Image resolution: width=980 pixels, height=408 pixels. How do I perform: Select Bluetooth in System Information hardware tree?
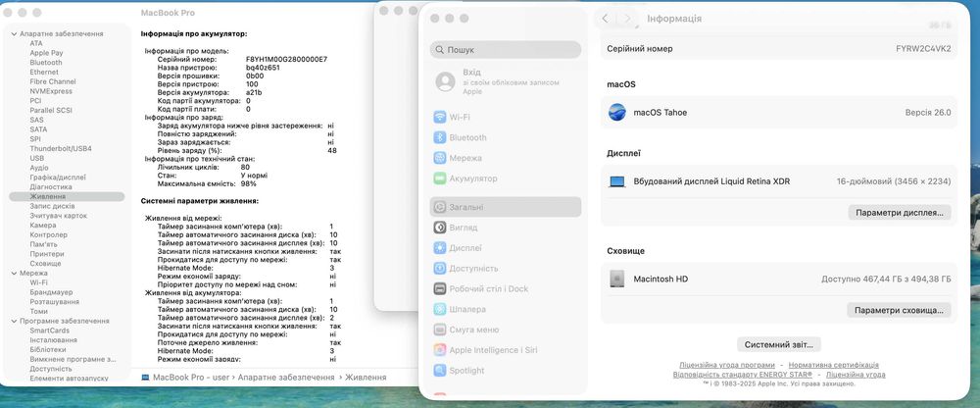click(46, 63)
